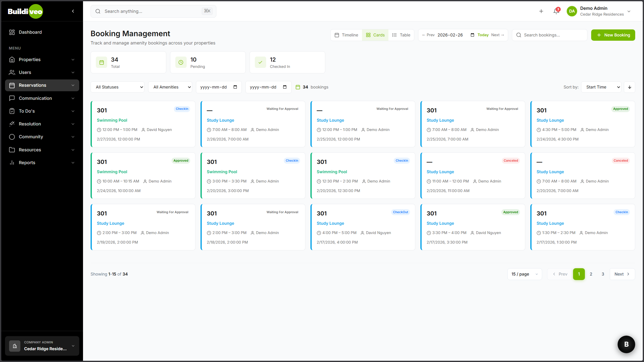Open the floating B chat button
This screenshot has width=644, height=362.
point(626,344)
